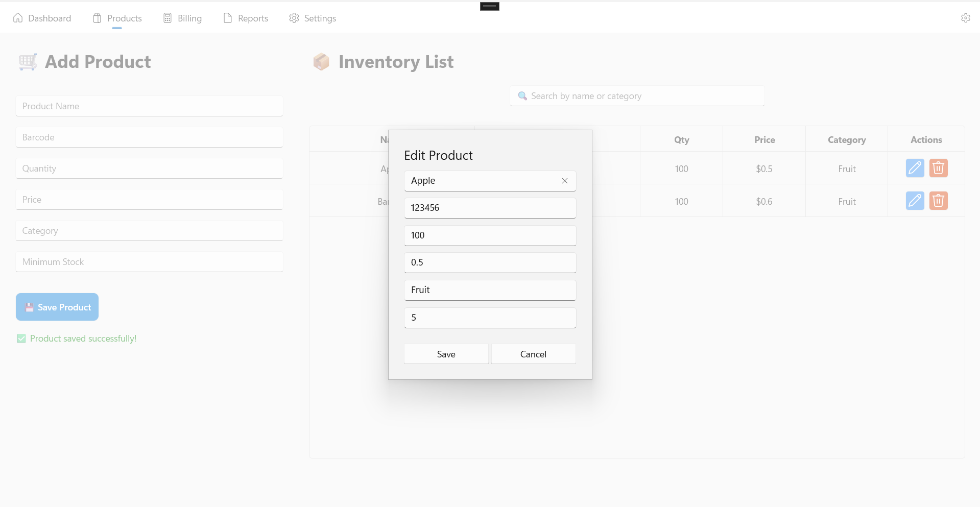Open the Settings tab
This screenshot has width=980, height=507.
313,18
